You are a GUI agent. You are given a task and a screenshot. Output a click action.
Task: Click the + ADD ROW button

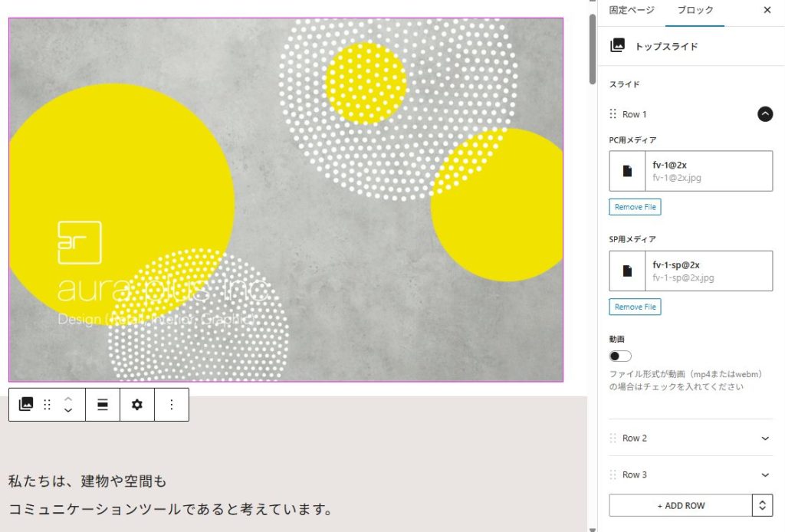pyautogui.click(x=681, y=505)
